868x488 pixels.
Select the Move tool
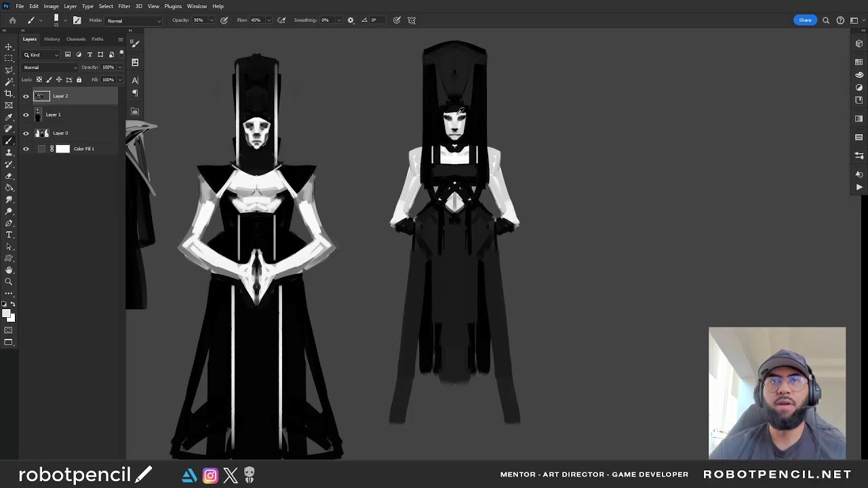coord(9,47)
